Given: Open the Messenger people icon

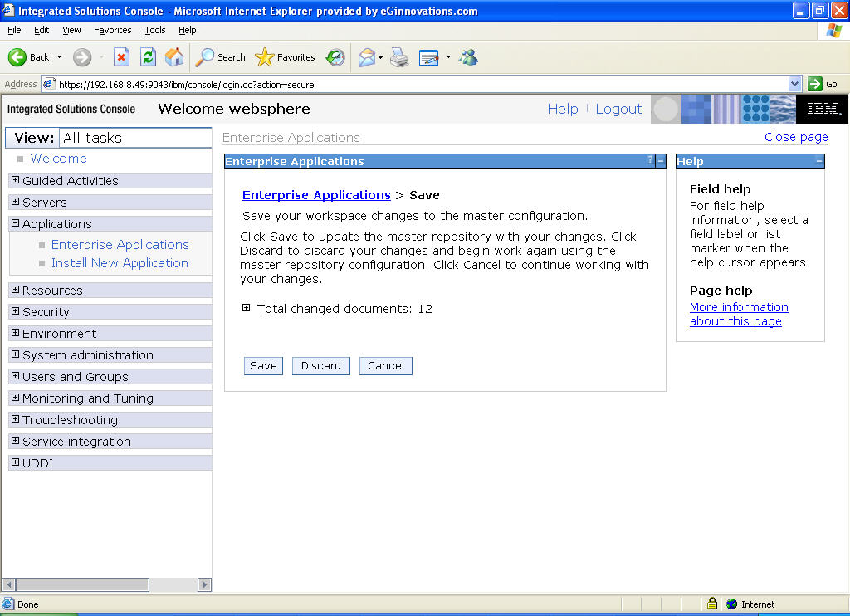Looking at the screenshot, I should (468, 57).
